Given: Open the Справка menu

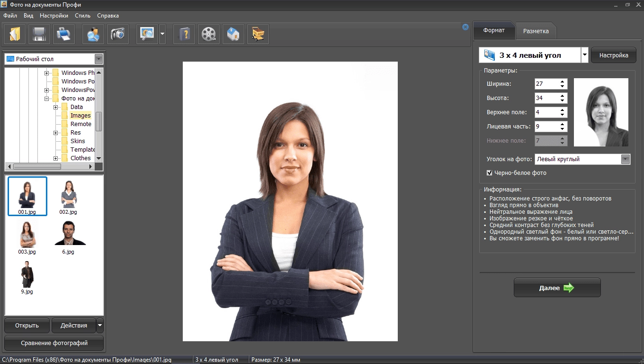Looking at the screenshot, I should (108, 16).
